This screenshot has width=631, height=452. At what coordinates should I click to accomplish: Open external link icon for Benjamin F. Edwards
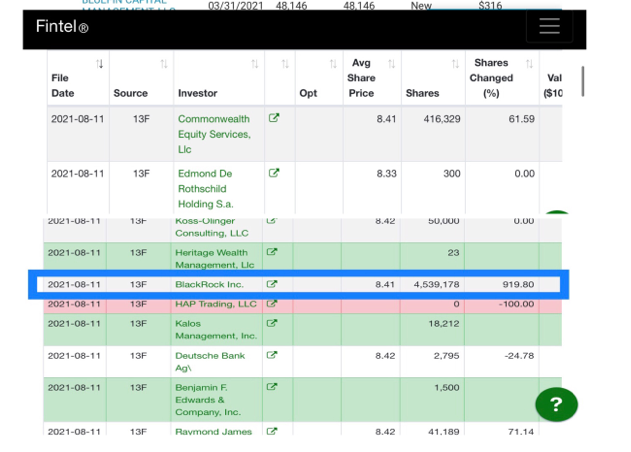click(x=271, y=387)
